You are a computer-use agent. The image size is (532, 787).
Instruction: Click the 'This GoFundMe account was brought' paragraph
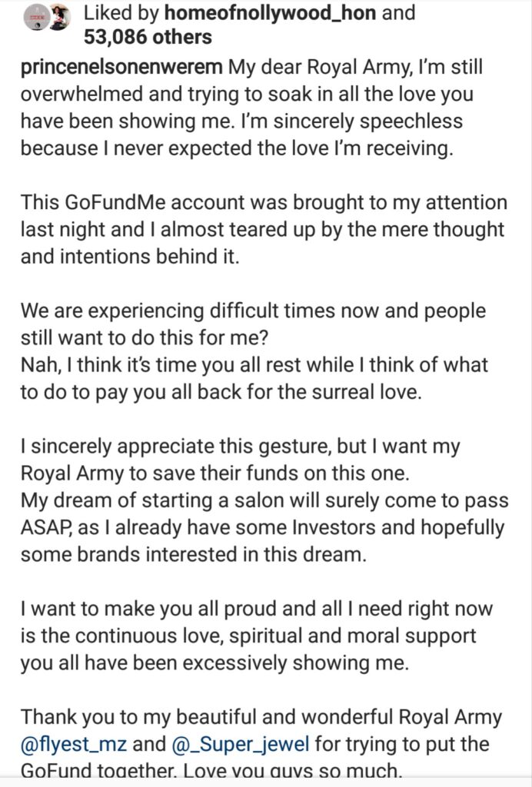coord(264,230)
